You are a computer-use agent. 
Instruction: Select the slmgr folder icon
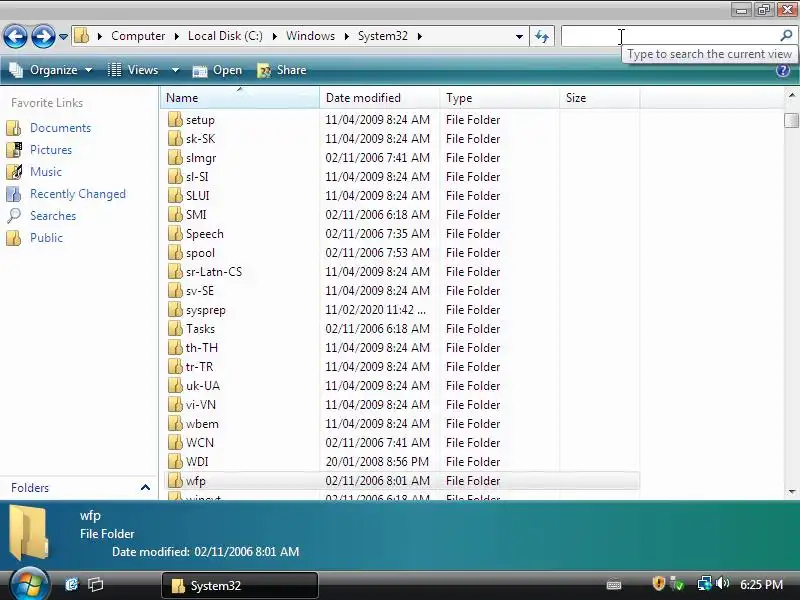[x=175, y=158]
